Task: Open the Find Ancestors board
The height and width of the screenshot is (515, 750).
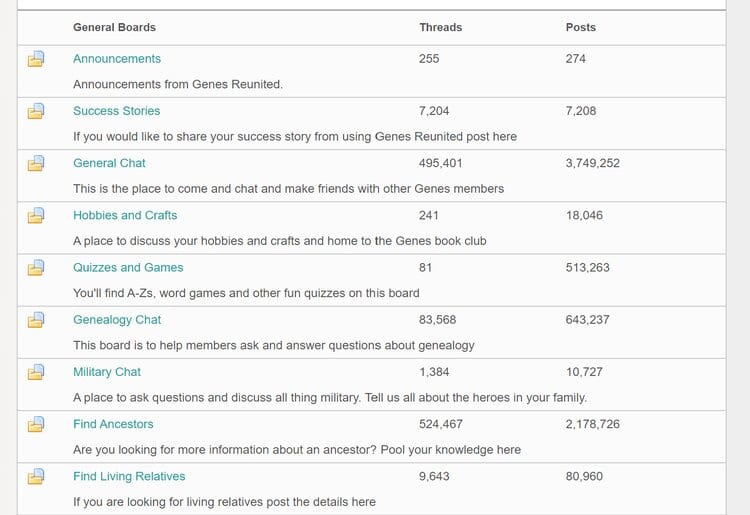Action: point(113,424)
